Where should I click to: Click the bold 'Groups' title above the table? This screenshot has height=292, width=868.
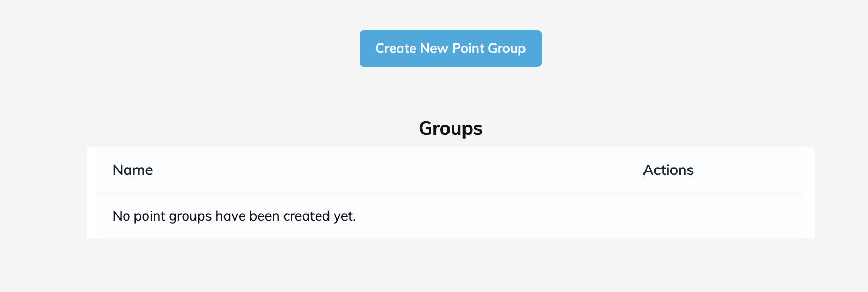tap(450, 128)
